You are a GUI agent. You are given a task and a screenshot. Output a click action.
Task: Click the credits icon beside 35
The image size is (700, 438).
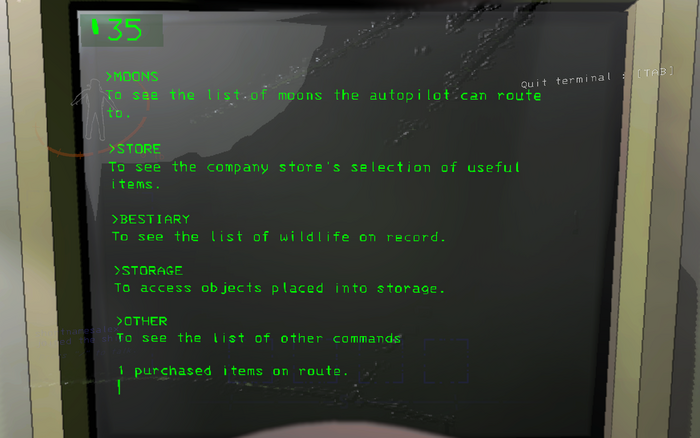95,26
